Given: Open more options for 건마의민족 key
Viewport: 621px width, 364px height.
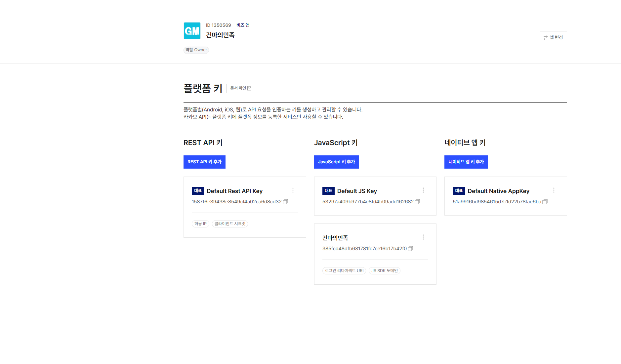Looking at the screenshot, I should [423, 237].
